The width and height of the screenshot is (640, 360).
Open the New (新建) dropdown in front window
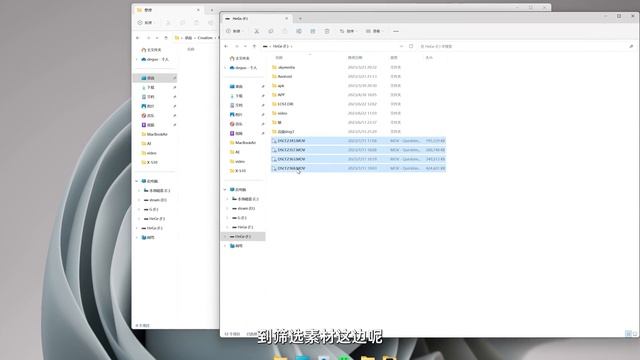pyautogui.click(x=235, y=31)
